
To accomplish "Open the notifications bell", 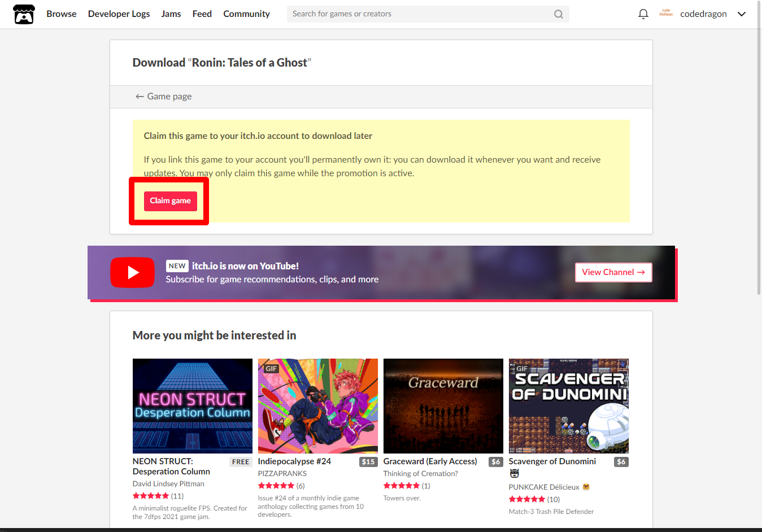I will 643,14.
